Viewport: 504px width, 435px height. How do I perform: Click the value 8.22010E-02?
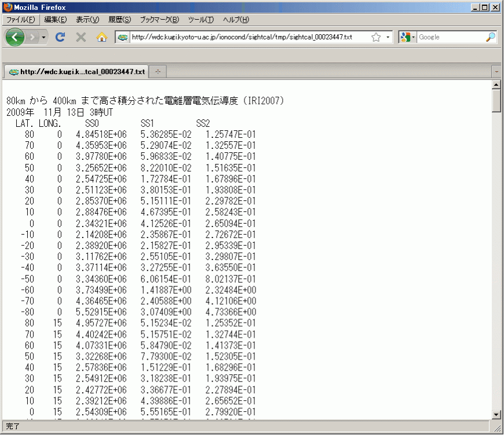click(x=166, y=168)
